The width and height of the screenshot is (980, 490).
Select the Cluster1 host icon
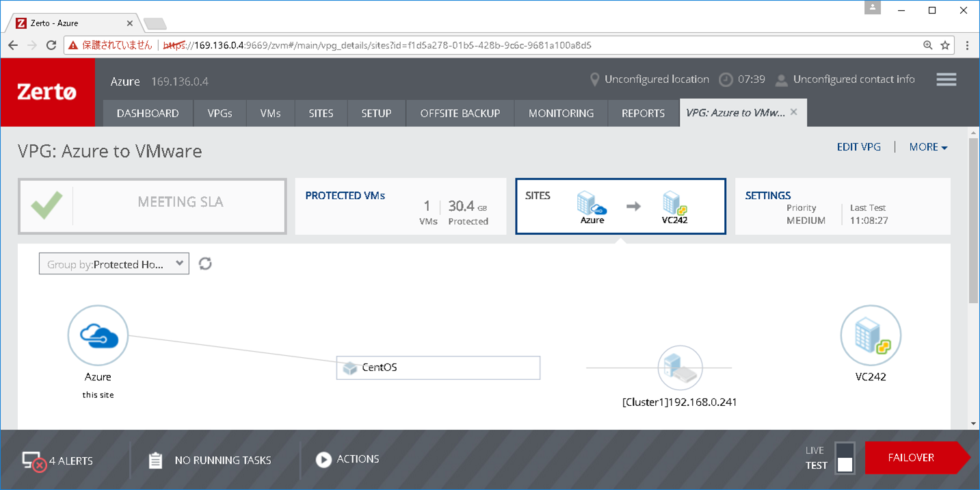(x=680, y=367)
